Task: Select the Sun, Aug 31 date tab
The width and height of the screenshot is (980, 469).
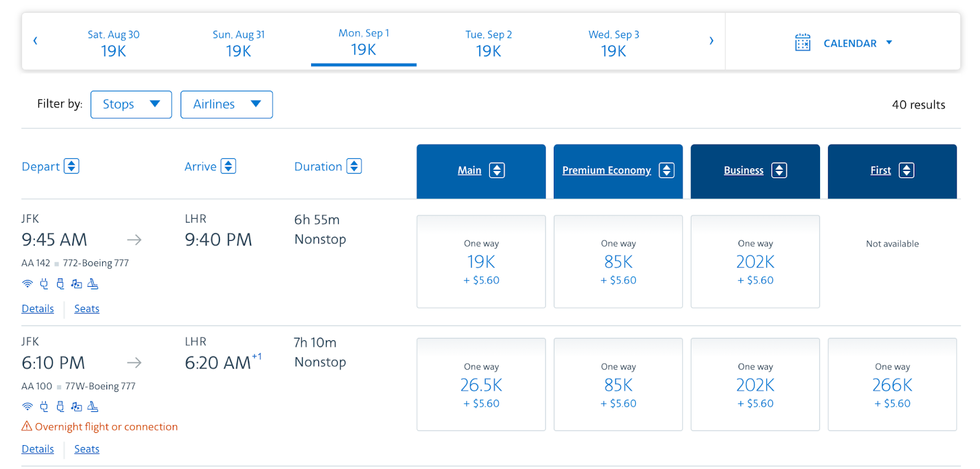Action: coord(238,43)
